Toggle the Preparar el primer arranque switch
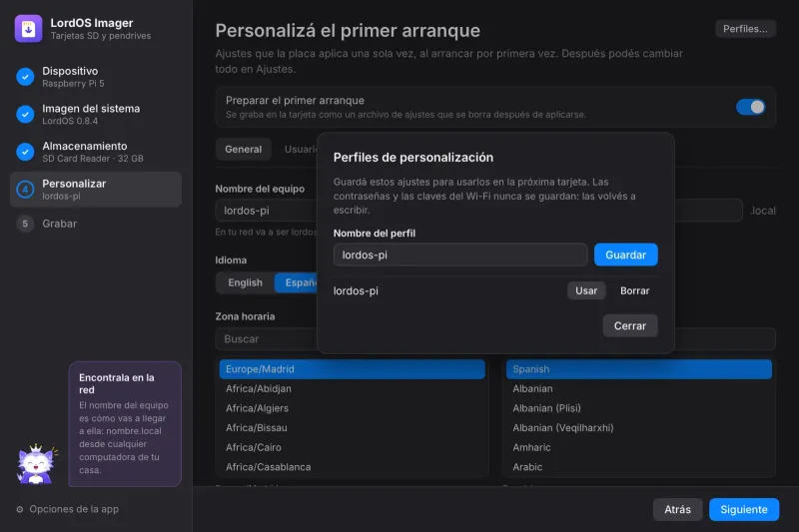Viewport: 799px width, 532px height. point(751,107)
